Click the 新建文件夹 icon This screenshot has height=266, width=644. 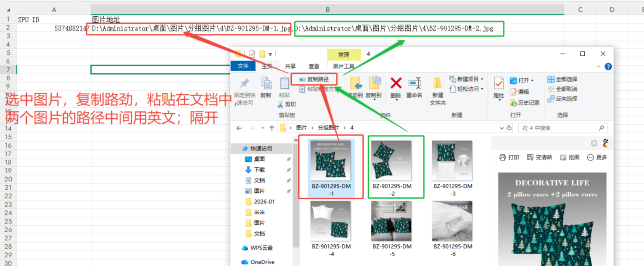(438, 83)
